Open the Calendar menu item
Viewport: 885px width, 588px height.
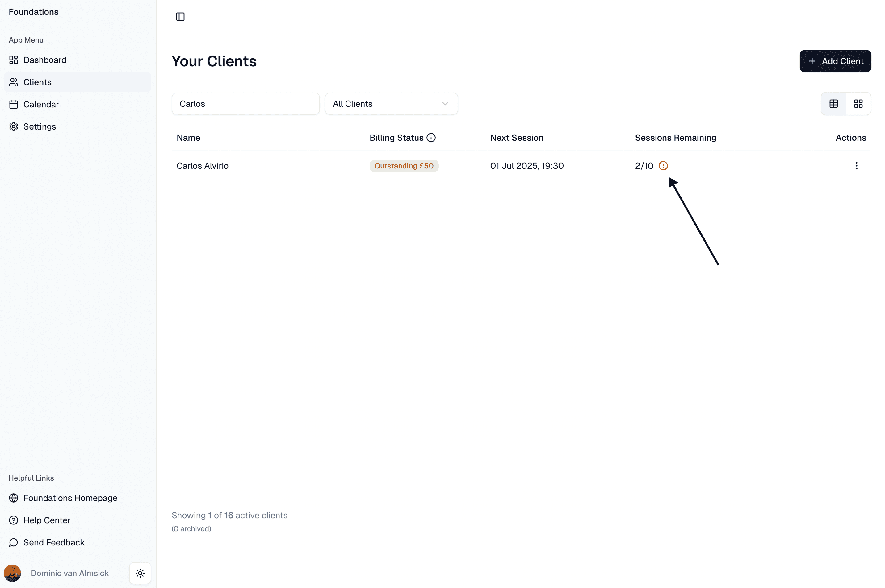tap(41, 104)
